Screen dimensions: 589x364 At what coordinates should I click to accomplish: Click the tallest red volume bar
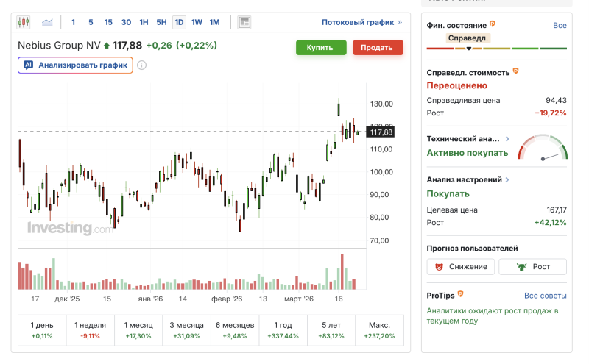[342, 272]
